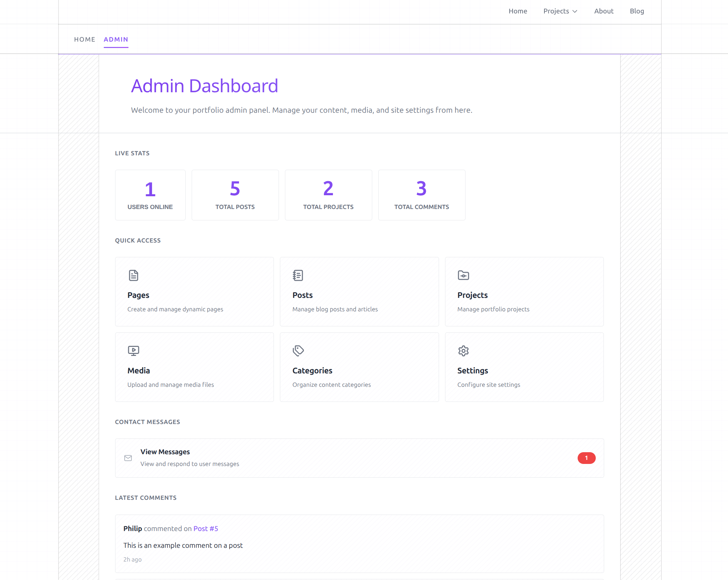Open the Pages quick access card
This screenshot has width=728, height=580.
pos(194,292)
